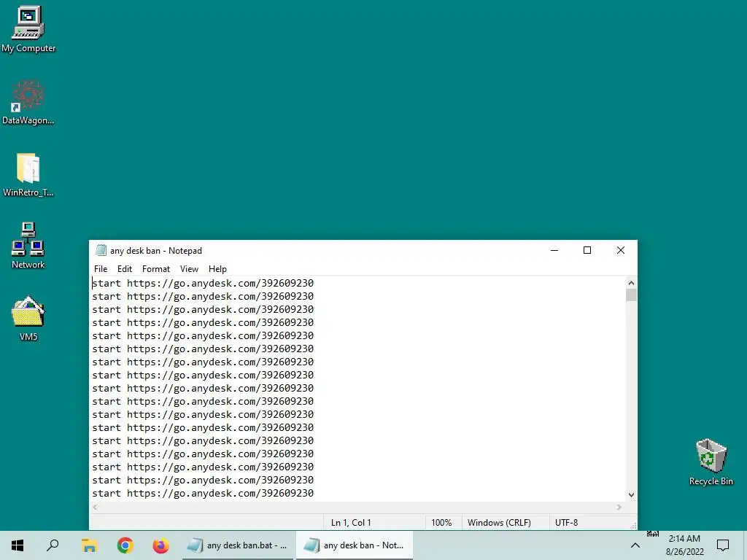Click horizontal scrollbar right arrow

pos(619,507)
